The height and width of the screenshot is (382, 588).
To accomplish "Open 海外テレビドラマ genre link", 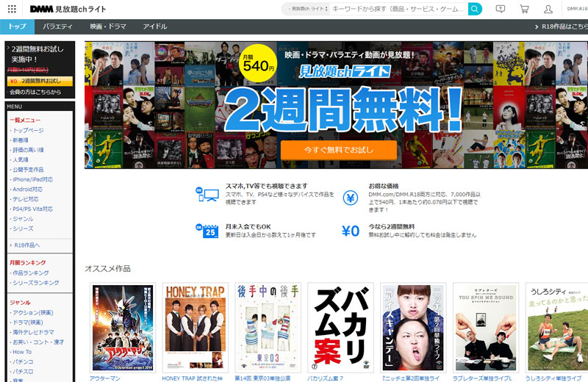I will point(33,332).
